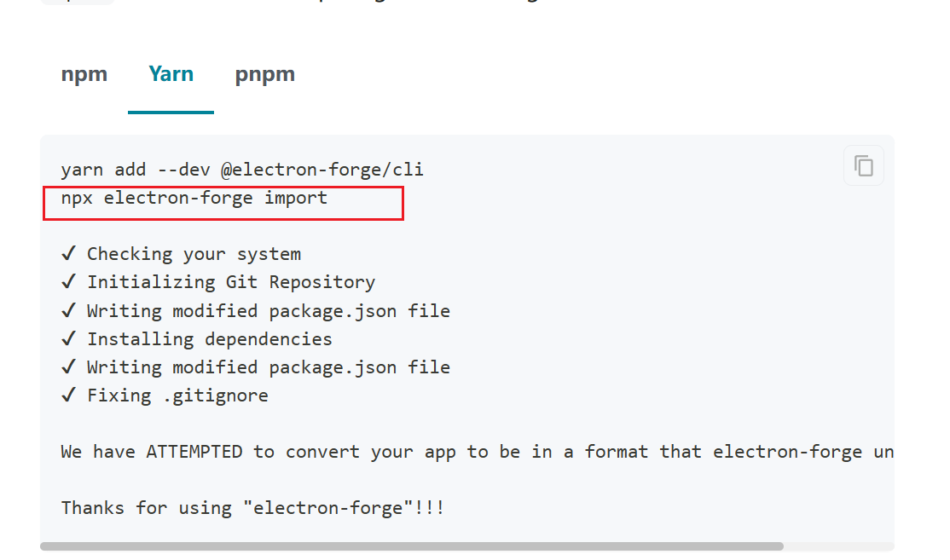
Task: Select the Yarn tab
Action: (x=171, y=74)
